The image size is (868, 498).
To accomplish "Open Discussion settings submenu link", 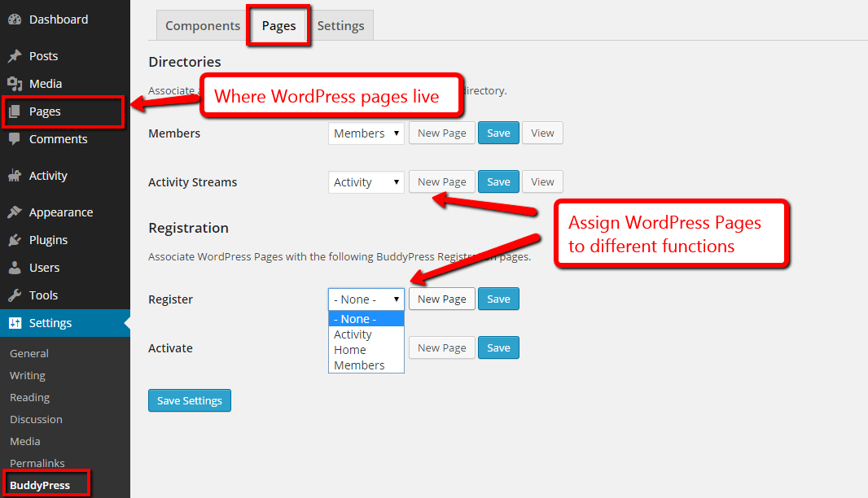I will (x=36, y=419).
